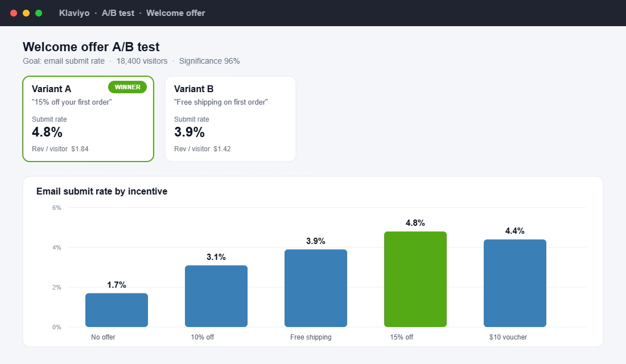Viewport: 626px width, 364px height.
Task: Click the '15% off your first order' quote
Action: click(x=72, y=102)
